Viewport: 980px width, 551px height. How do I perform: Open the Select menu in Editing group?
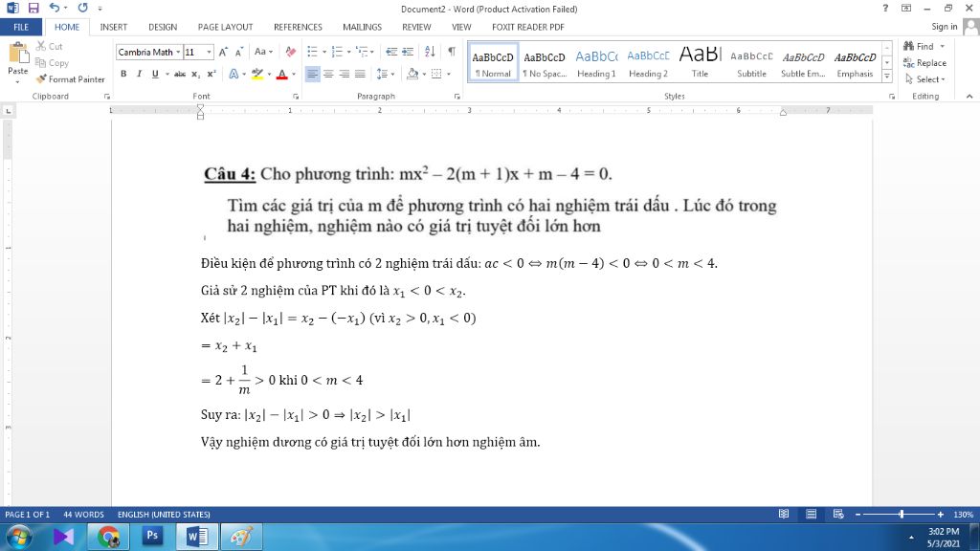click(x=925, y=79)
